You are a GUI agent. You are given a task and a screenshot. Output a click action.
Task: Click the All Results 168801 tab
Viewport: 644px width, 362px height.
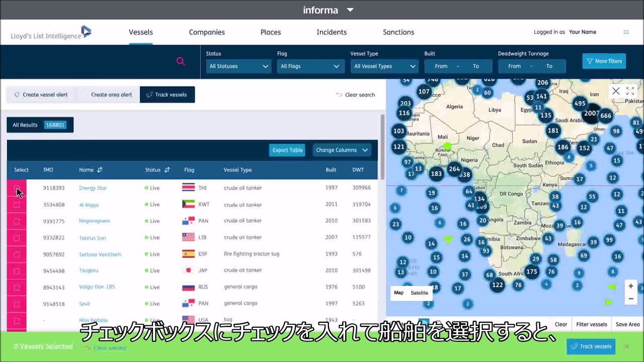coord(40,125)
